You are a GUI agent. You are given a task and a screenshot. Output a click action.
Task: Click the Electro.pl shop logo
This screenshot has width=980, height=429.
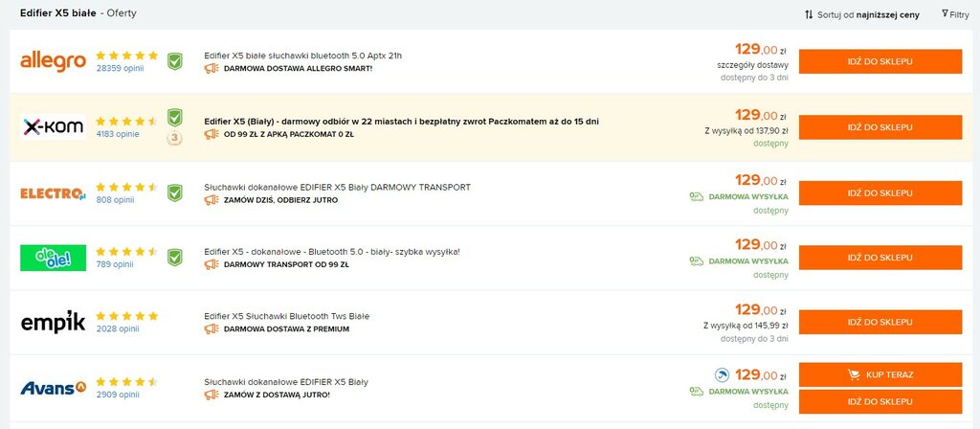(54, 193)
